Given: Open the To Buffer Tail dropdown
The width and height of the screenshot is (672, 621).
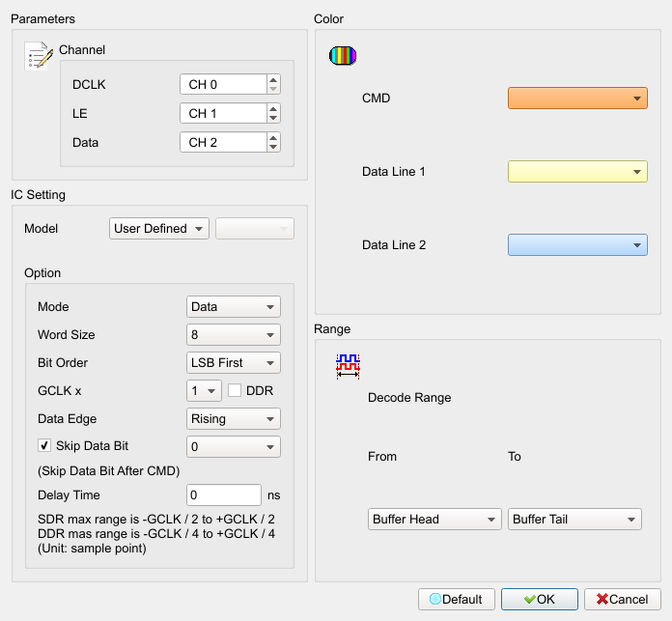Looking at the screenshot, I should (574, 520).
